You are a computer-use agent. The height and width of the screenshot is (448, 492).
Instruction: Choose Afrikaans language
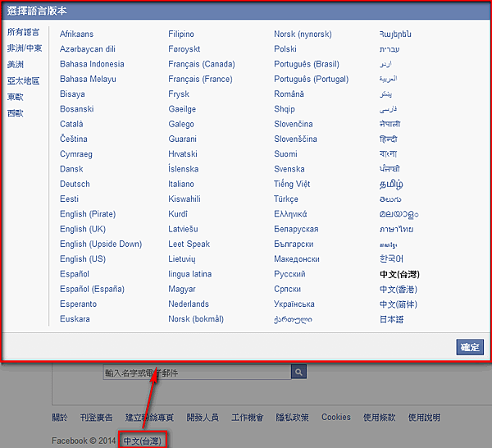pos(76,34)
